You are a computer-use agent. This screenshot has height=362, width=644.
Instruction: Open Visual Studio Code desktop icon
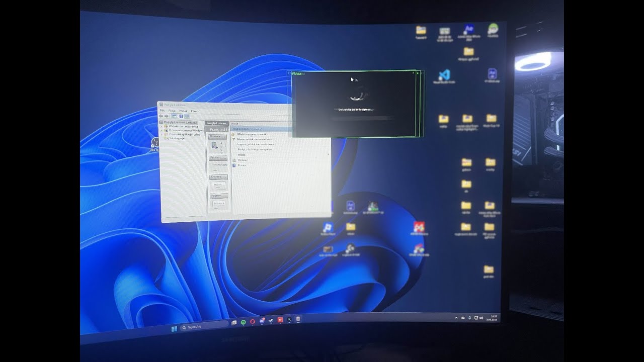click(x=444, y=76)
